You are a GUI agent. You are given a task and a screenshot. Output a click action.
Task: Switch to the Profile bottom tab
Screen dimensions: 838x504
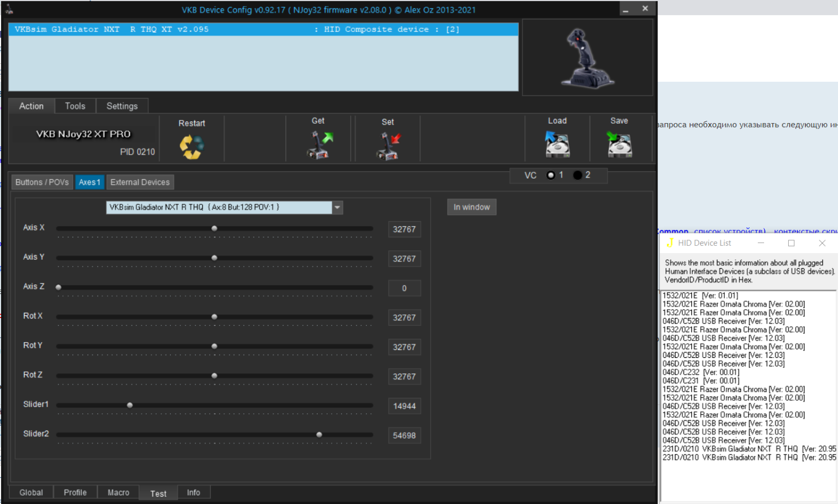coord(75,492)
